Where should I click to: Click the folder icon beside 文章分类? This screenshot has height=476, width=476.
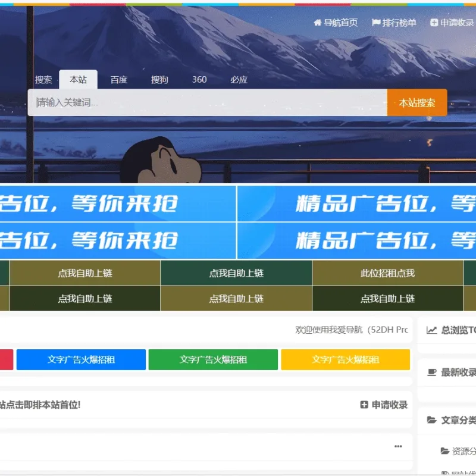[x=432, y=420]
